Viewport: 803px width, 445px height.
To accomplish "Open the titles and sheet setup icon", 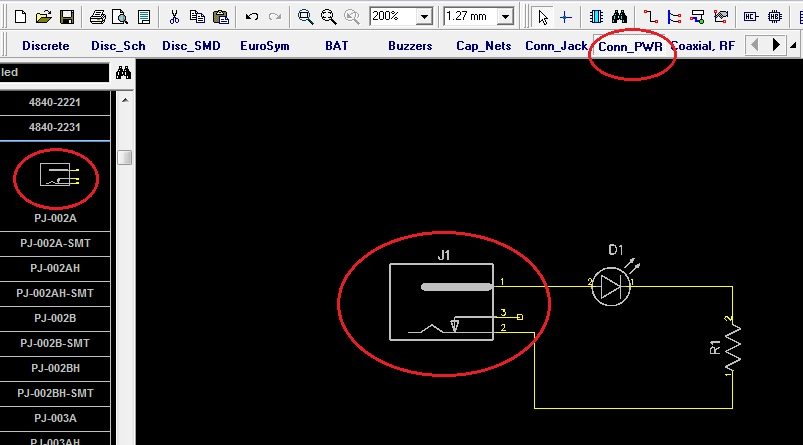I will click(144, 17).
